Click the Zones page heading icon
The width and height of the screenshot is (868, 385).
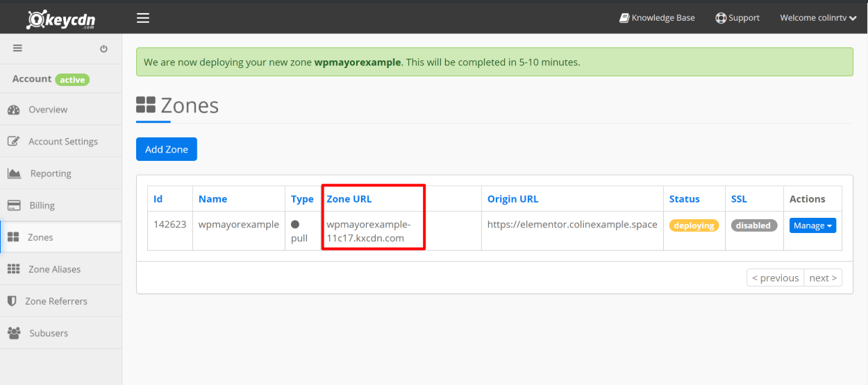pyautogui.click(x=146, y=105)
